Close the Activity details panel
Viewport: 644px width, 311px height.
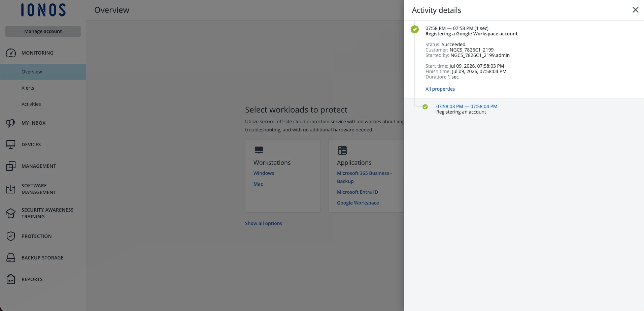coord(636,10)
